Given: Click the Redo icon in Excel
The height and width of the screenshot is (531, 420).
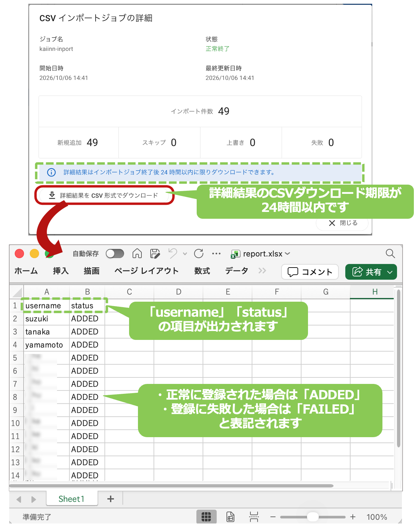Looking at the screenshot, I should point(198,254).
